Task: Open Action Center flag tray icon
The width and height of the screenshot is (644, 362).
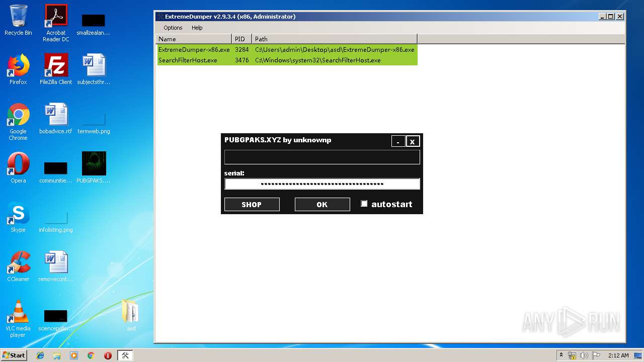Action: 596,355
